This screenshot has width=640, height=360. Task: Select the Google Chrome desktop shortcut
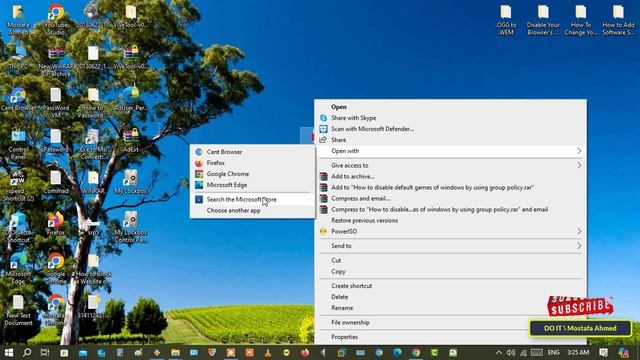pyautogui.click(x=56, y=269)
